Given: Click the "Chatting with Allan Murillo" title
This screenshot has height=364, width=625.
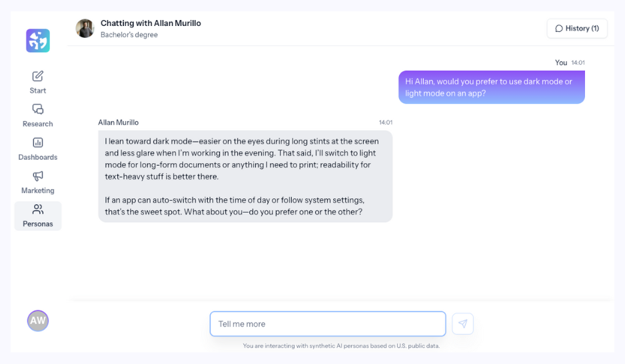Looking at the screenshot, I should (151, 23).
